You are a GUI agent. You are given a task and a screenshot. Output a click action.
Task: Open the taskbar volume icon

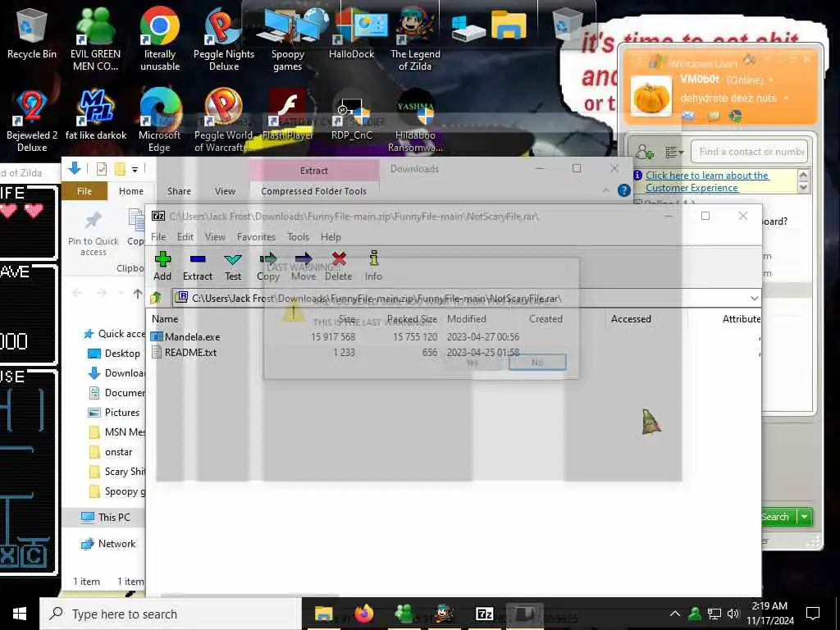coord(733,614)
